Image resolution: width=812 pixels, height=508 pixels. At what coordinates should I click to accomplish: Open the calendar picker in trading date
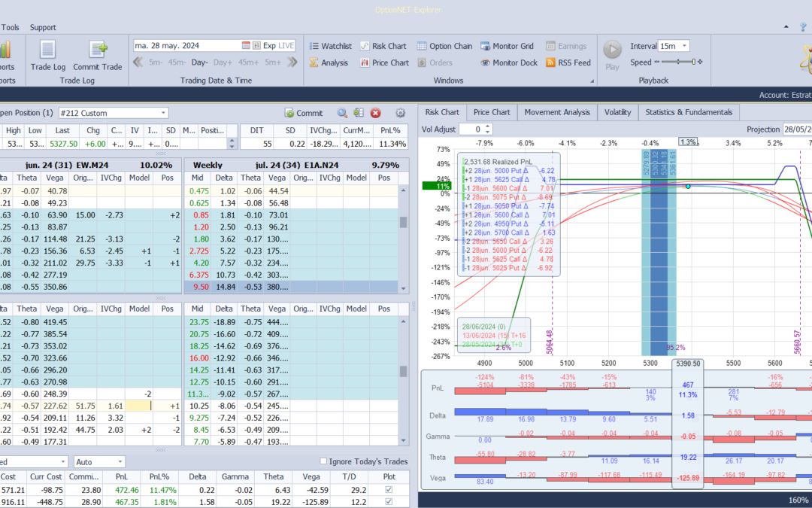[246, 46]
